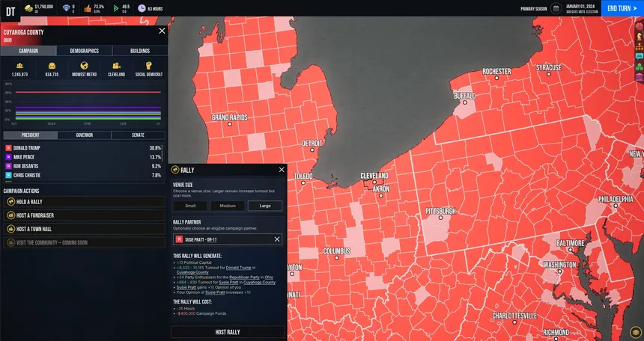Choose the Hold a Rally action
This screenshot has width=644, height=341.
84,202
